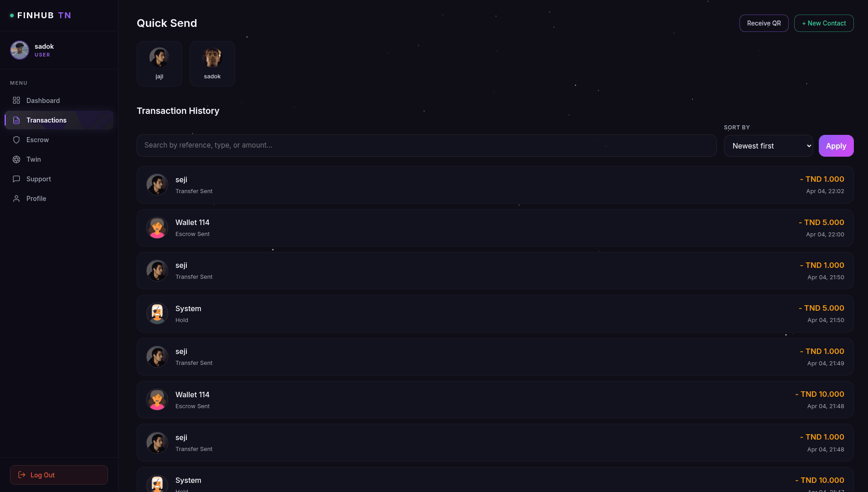Click the Log Out button

[x=58, y=475]
